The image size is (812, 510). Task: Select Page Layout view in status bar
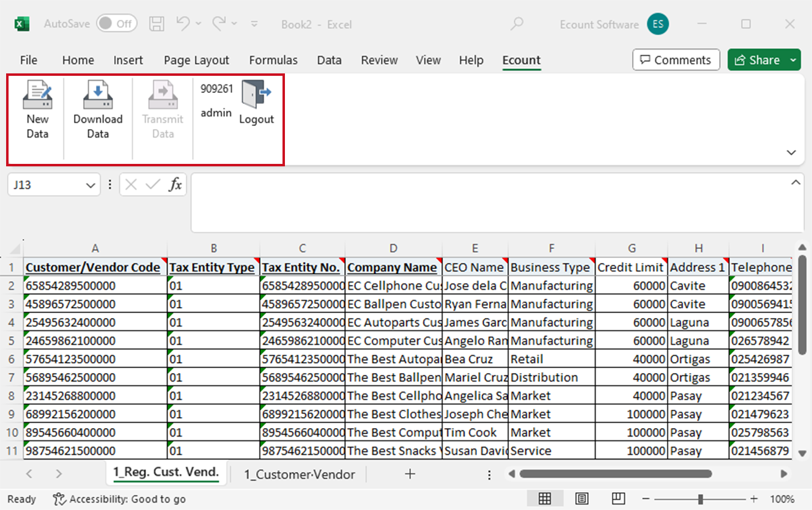(x=582, y=498)
